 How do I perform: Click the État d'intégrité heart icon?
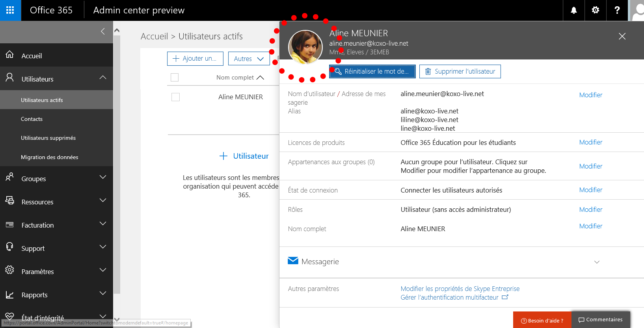point(10,317)
